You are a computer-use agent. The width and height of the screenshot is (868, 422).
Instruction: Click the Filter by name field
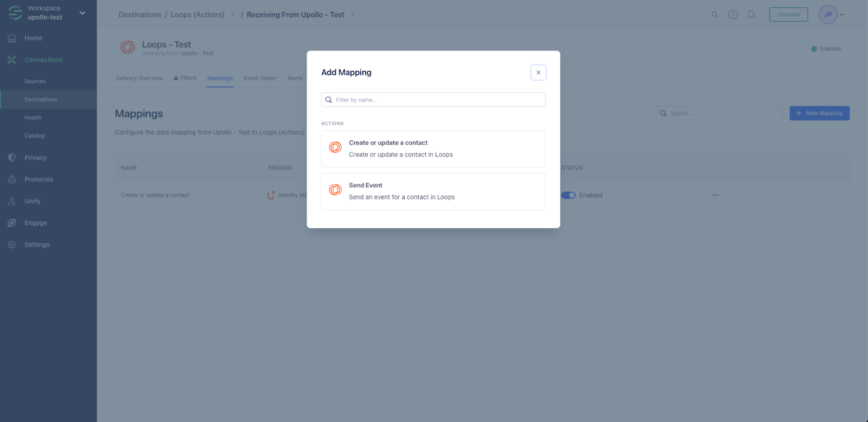pyautogui.click(x=433, y=100)
